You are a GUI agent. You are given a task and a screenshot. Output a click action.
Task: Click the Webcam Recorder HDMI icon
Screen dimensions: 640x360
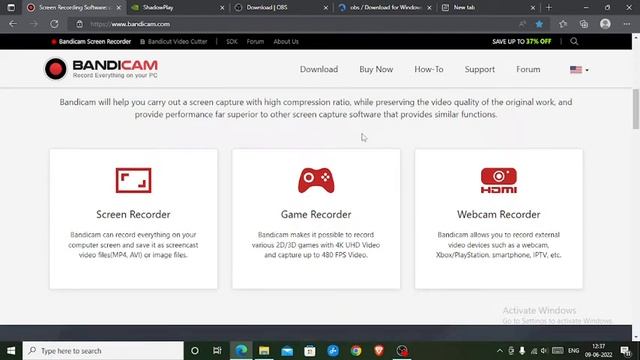(x=498, y=180)
